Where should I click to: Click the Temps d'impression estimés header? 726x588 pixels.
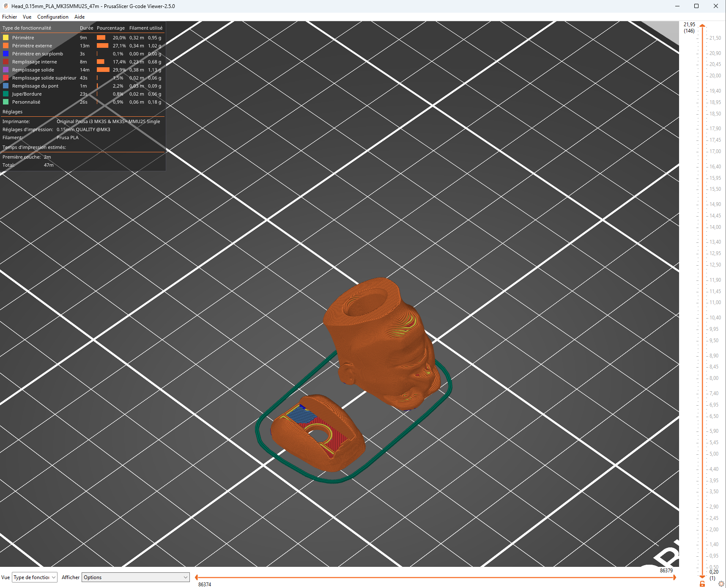[x=34, y=147]
